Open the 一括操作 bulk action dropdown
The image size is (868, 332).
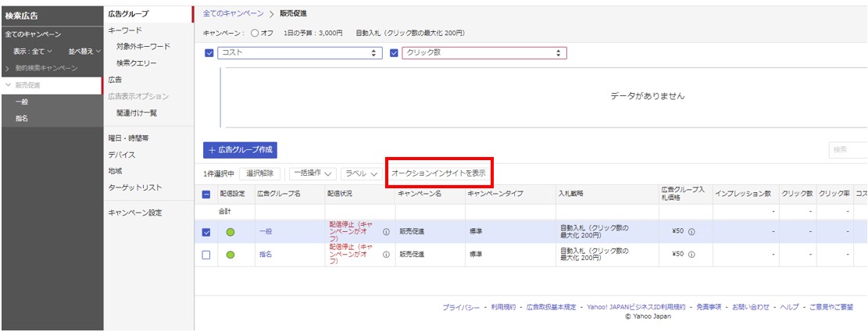pyautogui.click(x=313, y=173)
